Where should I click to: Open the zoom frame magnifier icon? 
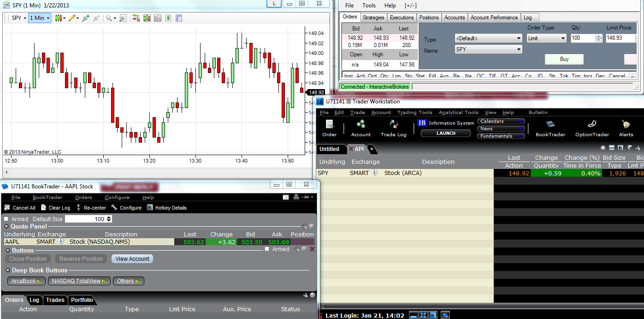123,18
